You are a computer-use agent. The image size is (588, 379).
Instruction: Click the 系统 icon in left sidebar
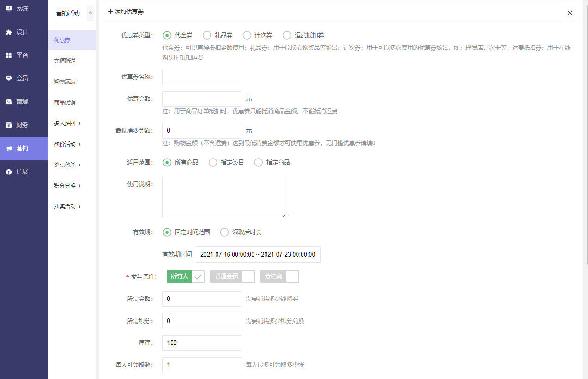(8, 8)
